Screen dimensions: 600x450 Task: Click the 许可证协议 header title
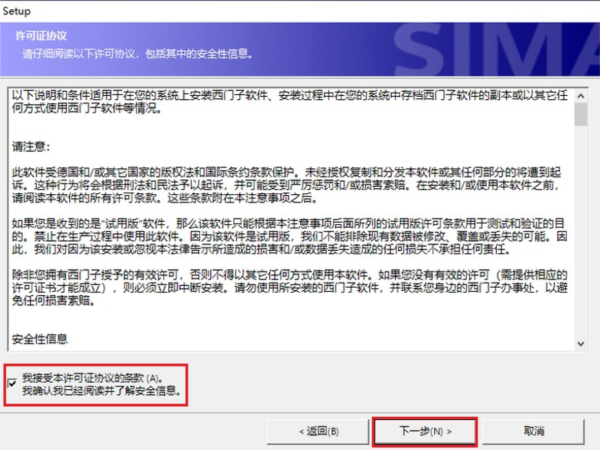(41, 36)
